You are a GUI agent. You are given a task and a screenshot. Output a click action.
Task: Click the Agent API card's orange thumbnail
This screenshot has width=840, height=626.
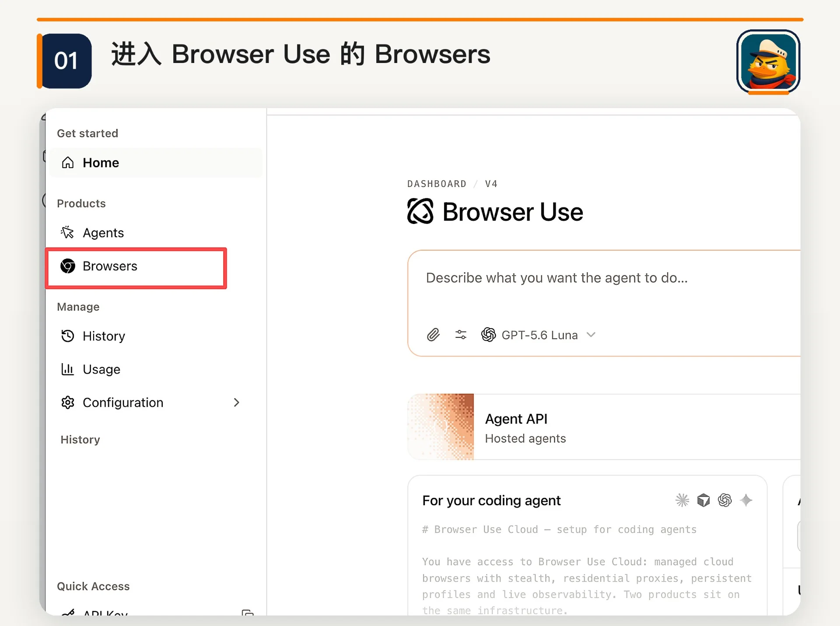[x=441, y=427]
